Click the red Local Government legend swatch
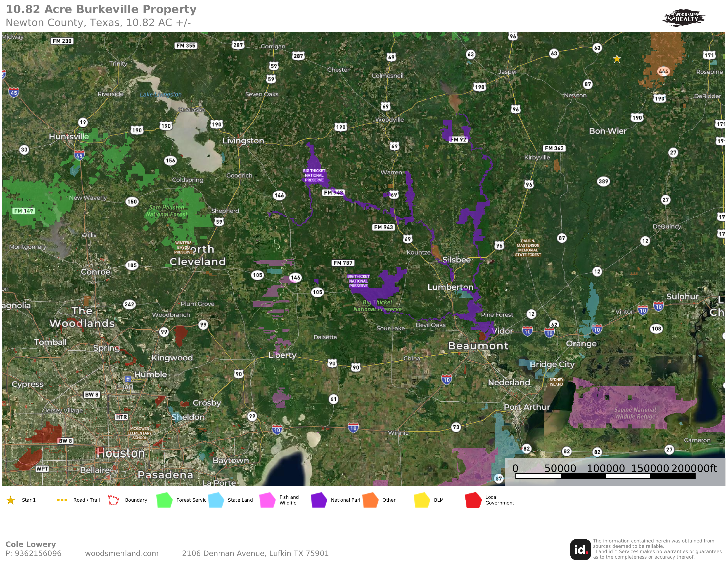Screen dimensions: 728x563 473,500
